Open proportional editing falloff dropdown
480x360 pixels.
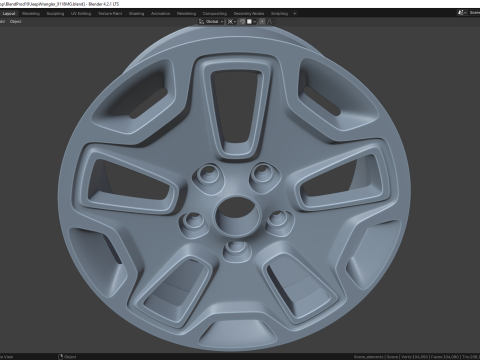tap(271, 22)
